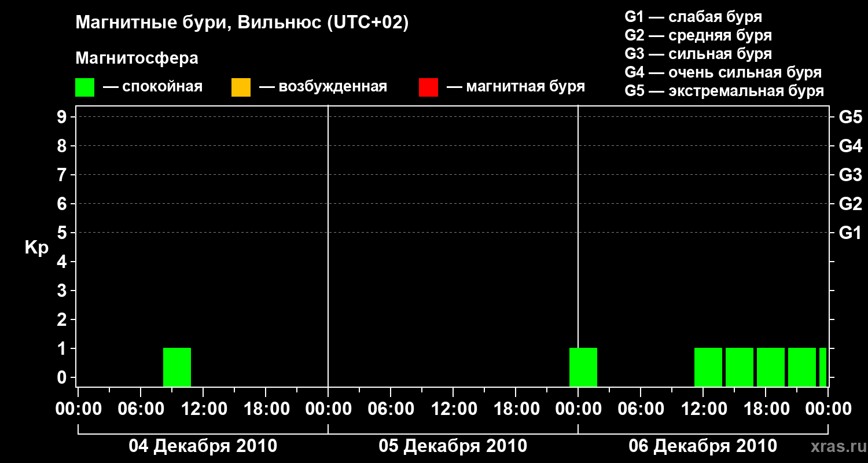The width and height of the screenshot is (868, 463).
Task: Click '06:00' time label under 06 December
Action: point(641,409)
